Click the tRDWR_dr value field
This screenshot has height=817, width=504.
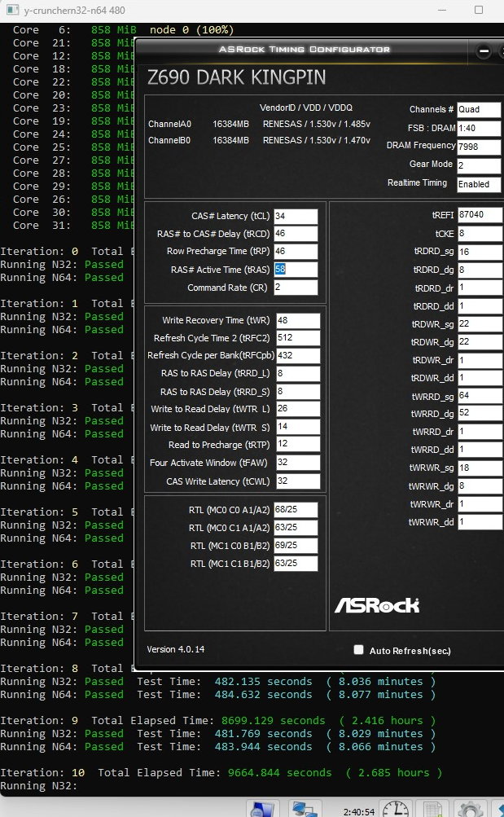pyautogui.click(x=480, y=360)
